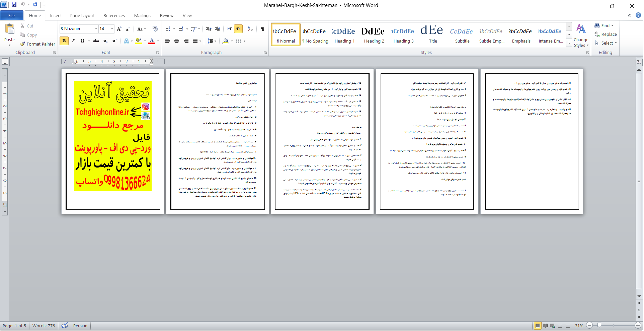Switch to the Page Layout tab
Screen dimensions: 644x331
pos(82,15)
